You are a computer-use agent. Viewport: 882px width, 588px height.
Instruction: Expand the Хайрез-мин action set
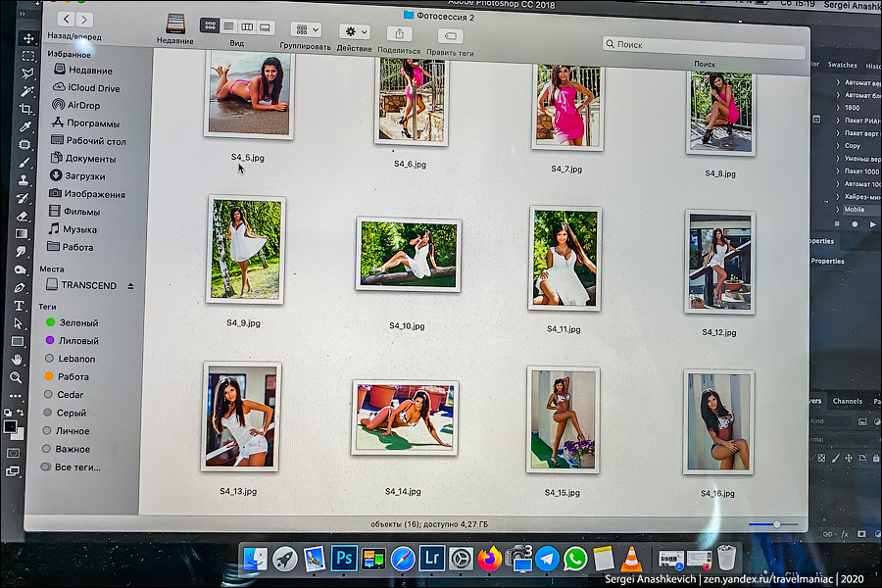tap(838, 196)
